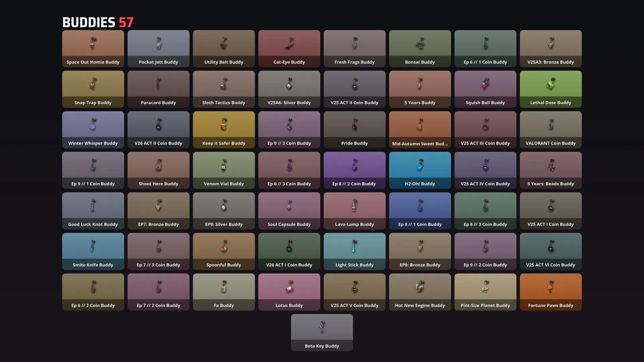644x362 pixels.
Task: Choose the Venom Vial Buddy icon
Action: pos(224,165)
